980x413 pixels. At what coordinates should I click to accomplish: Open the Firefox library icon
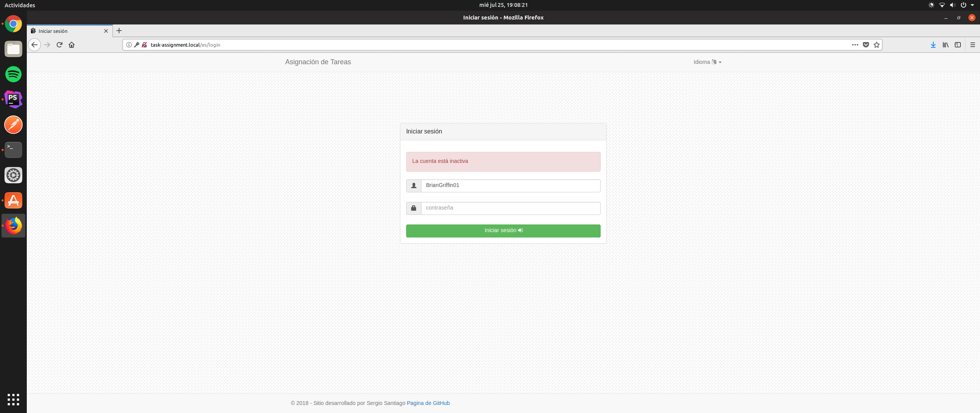coord(946,45)
